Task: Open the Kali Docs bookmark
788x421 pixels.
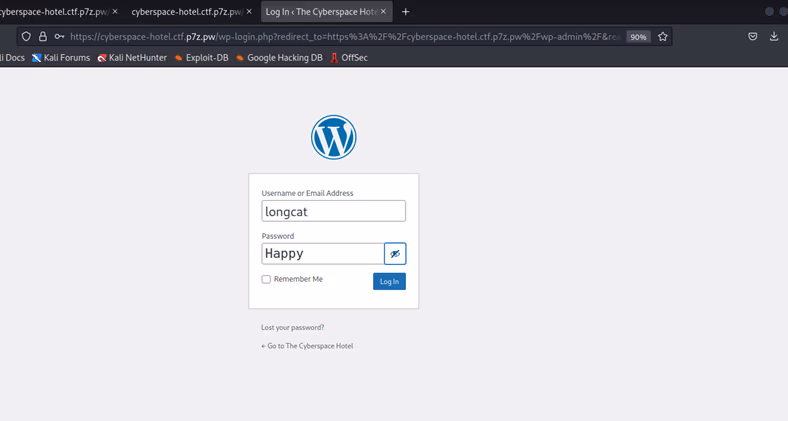Action: (12, 58)
